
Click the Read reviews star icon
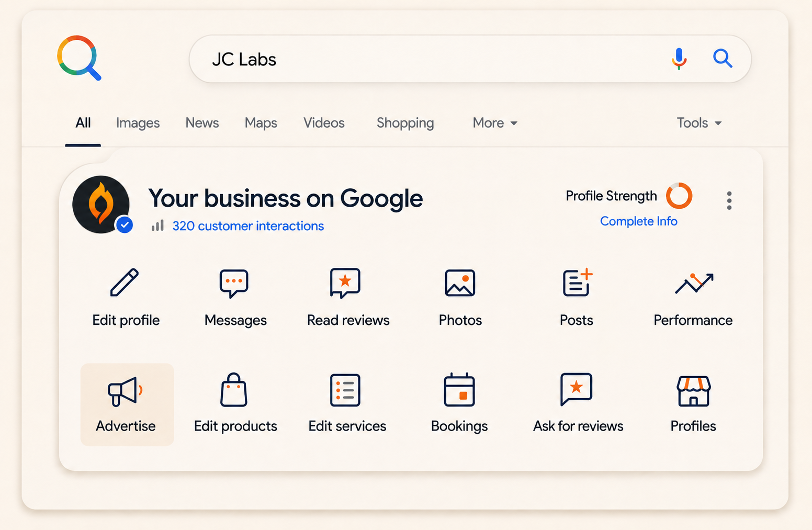(x=345, y=283)
